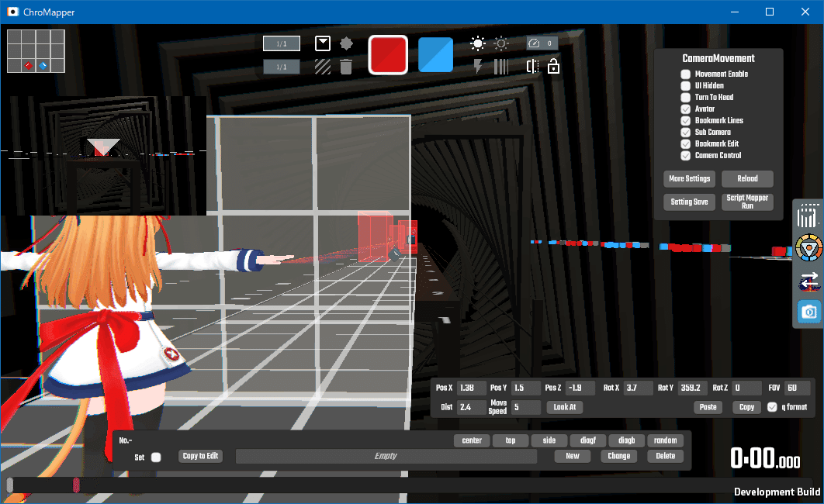The height and width of the screenshot is (504, 824).
Task: Click the Copy to Edit button
Action: [x=201, y=456]
